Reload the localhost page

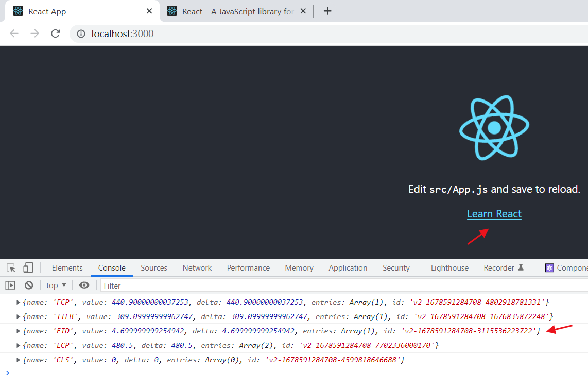(55, 34)
